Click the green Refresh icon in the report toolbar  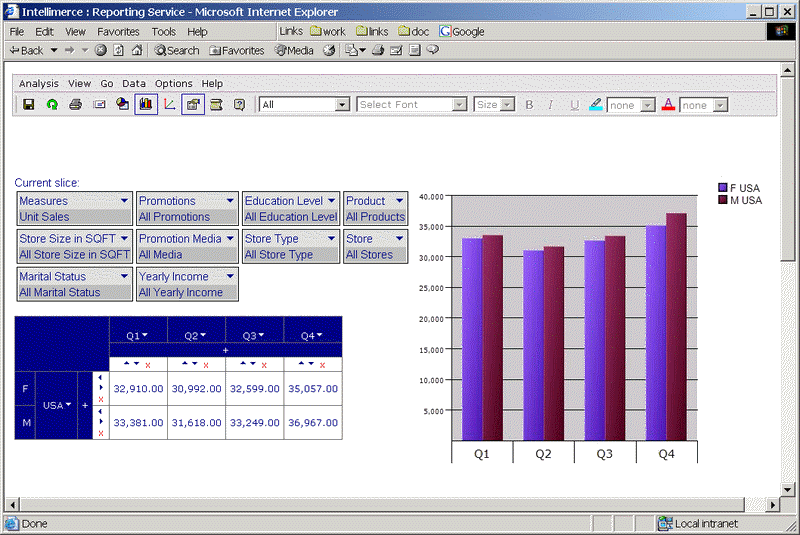coord(52,105)
